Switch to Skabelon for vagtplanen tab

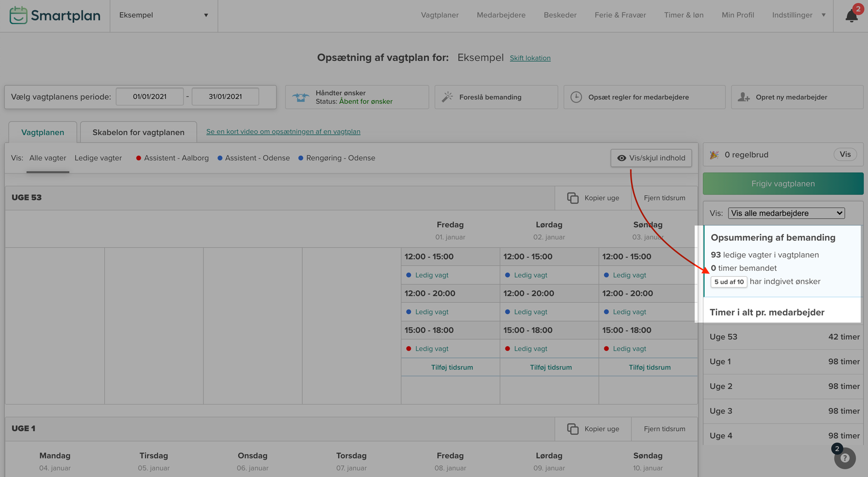[138, 132]
